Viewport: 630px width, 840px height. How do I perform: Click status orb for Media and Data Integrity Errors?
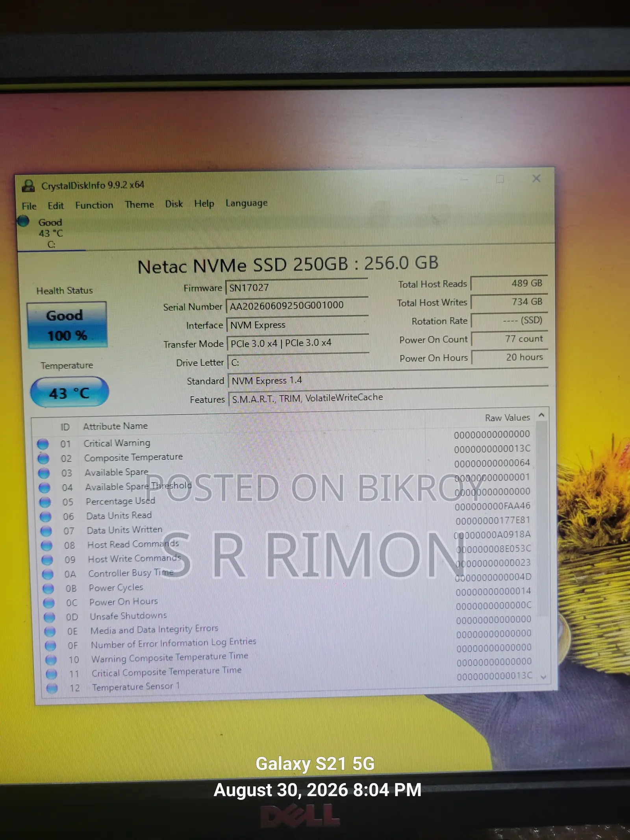[x=50, y=631]
